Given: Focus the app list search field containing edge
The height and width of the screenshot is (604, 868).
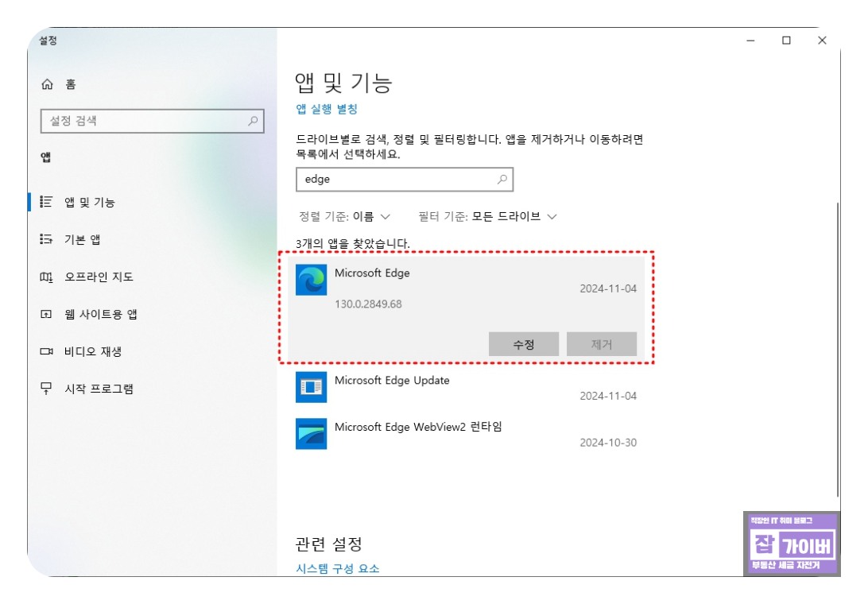Looking at the screenshot, I should click(405, 180).
